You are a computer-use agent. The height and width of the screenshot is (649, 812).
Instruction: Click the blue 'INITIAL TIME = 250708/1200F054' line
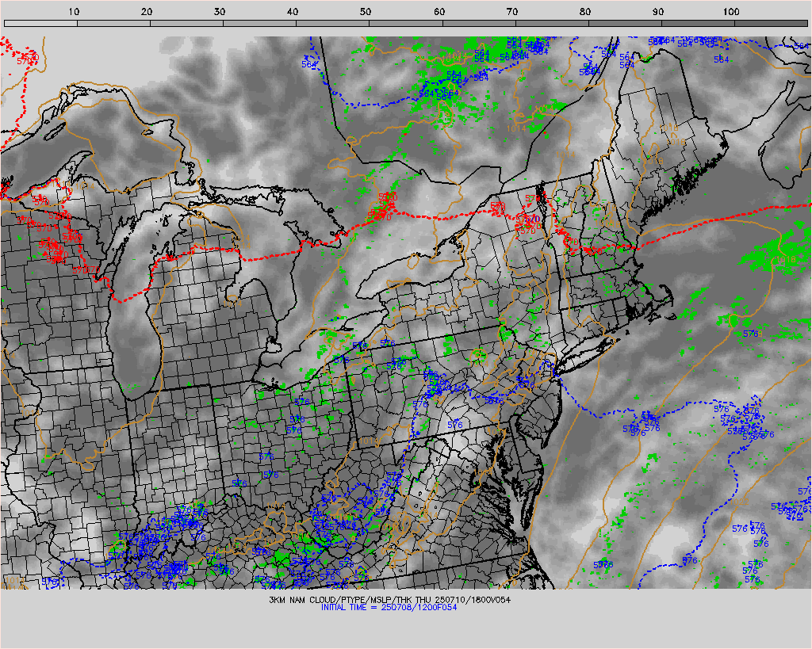click(x=389, y=607)
